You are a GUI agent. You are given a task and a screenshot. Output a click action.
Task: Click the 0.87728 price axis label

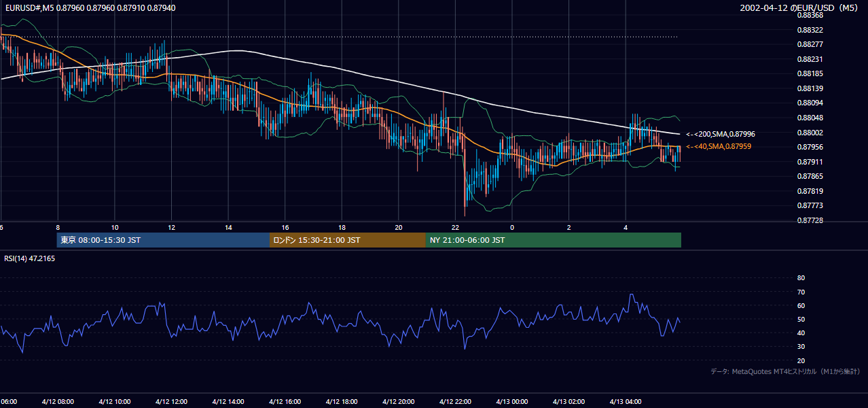pos(810,220)
